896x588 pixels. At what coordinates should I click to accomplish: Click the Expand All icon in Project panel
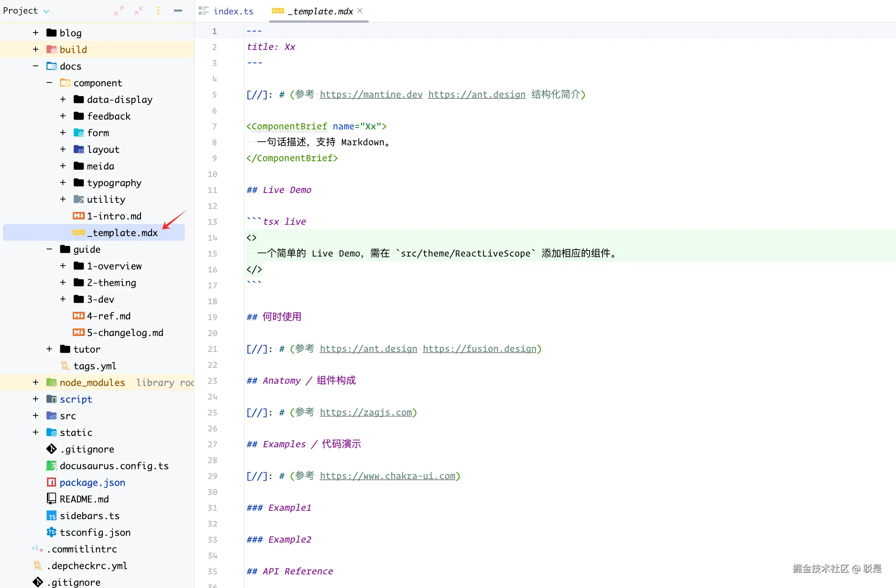pos(119,11)
